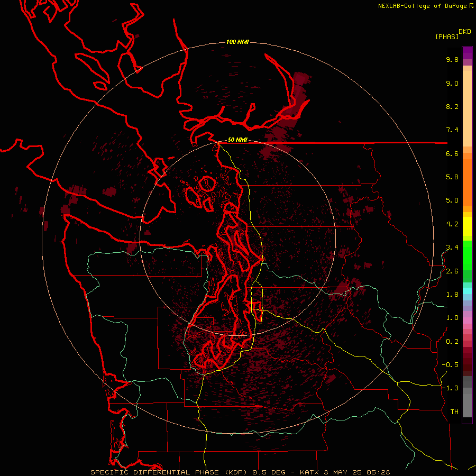Pick the light peach band of the color scale
476x476 pixels.
click(467, 108)
